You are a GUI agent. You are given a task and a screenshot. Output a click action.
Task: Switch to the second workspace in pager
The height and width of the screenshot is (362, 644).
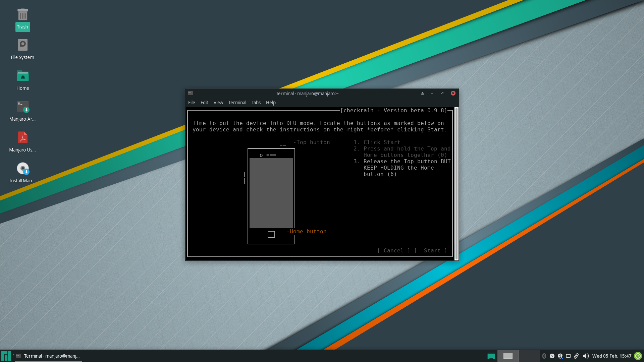530,356
